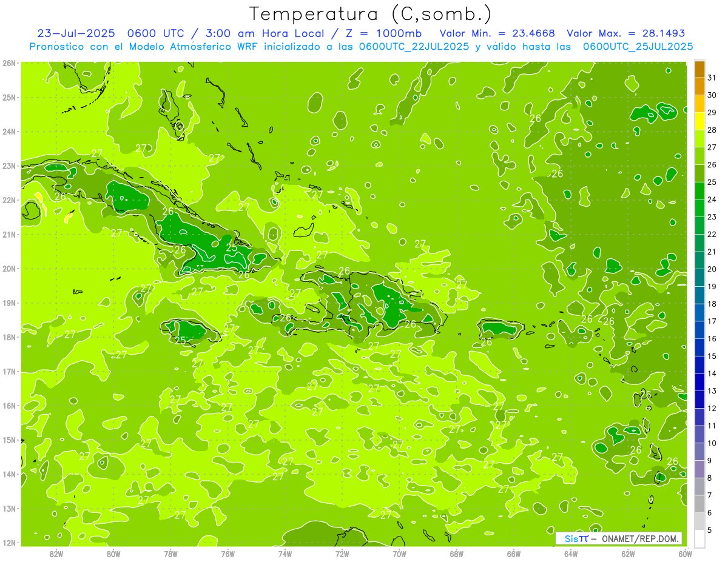Click the "68W" longitude axis label
The width and height of the screenshot is (728, 562).
point(456,554)
